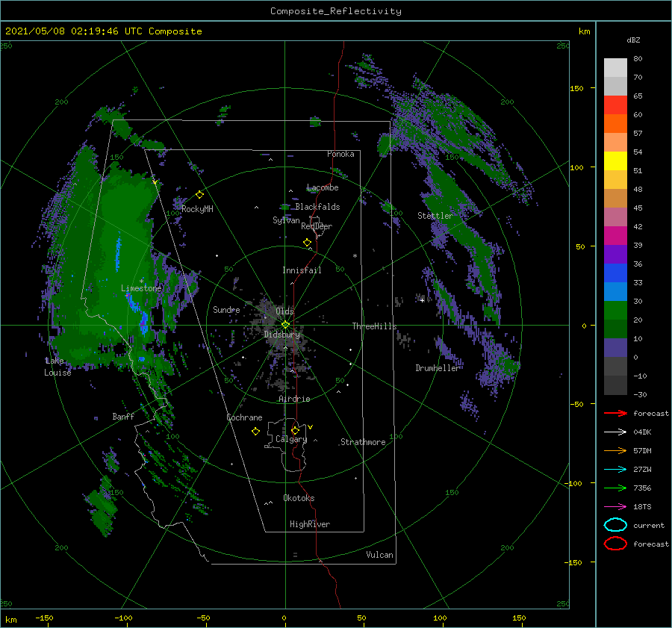Click the Sundre town label
The height and width of the screenshot is (628, 672).
point(226,309)
